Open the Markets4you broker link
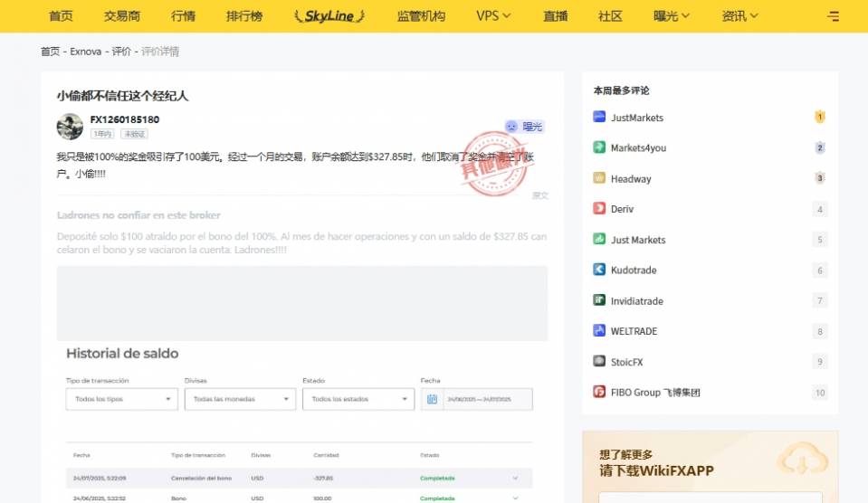The image size is (868, 503). point(638,147)
